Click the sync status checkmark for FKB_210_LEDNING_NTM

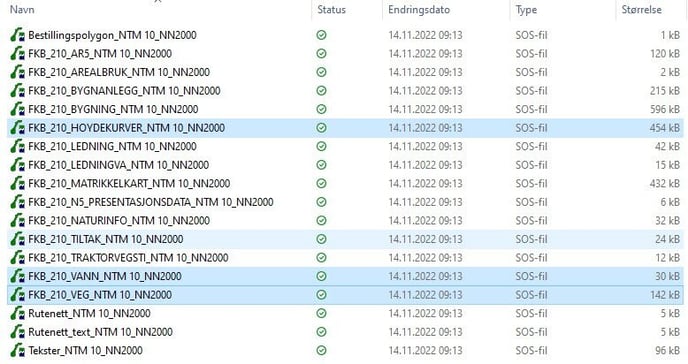322,146
